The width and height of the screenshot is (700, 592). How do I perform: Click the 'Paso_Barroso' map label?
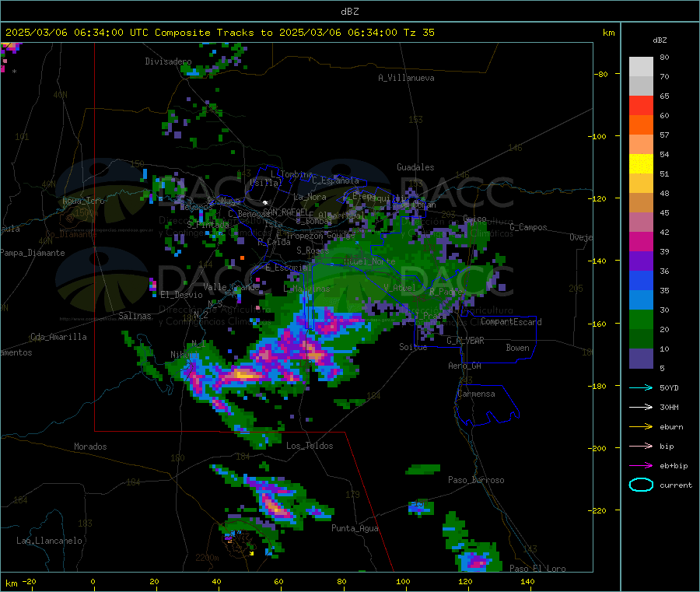pos(476,480)
